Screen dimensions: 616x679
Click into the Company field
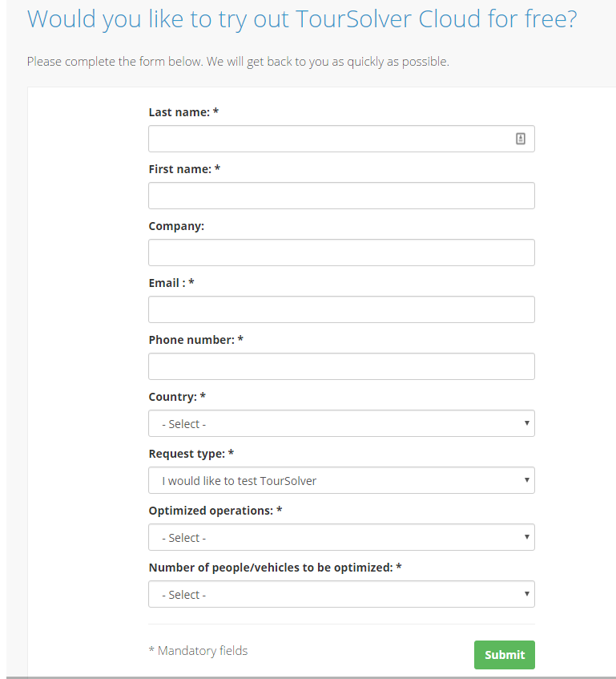341,253
